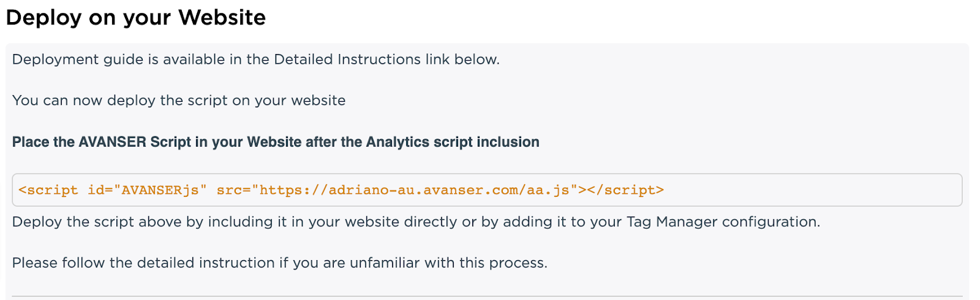Image resolution: width=980 pixels, height=300 pixels.
Task: Click the "You can now deploy the script" line
Action: tap(179, 101)
